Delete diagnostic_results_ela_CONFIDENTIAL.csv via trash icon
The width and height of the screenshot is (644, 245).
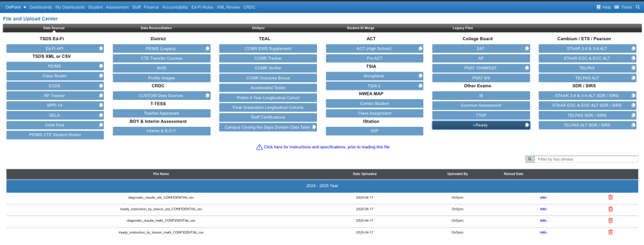610,197
